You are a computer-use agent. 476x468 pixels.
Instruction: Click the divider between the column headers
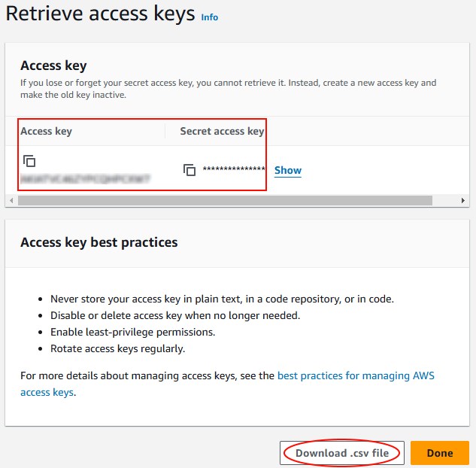(165, 131)
